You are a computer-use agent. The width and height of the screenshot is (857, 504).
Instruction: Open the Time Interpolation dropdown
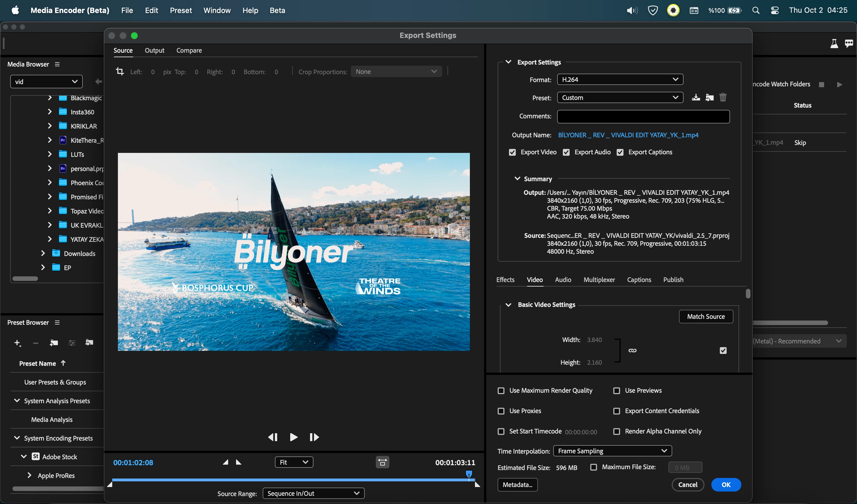(x=612, y=451)
